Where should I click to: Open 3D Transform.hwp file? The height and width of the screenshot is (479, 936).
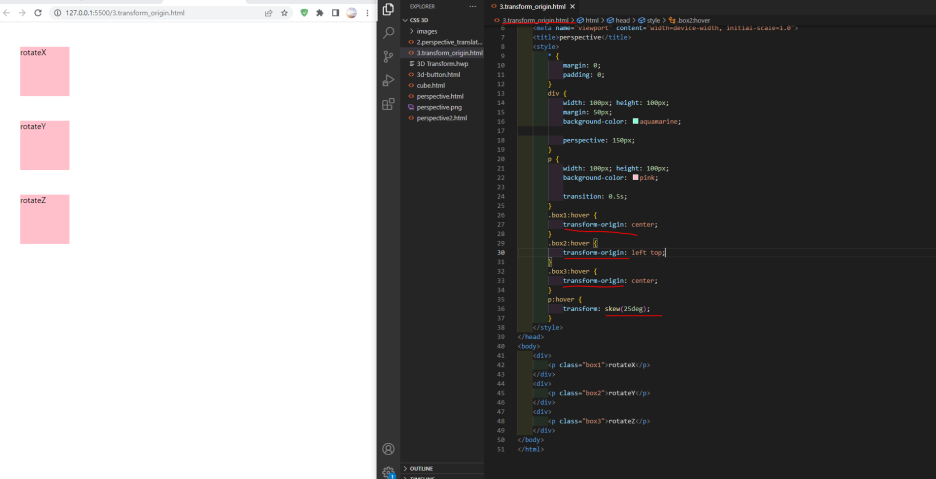[442, 64]
